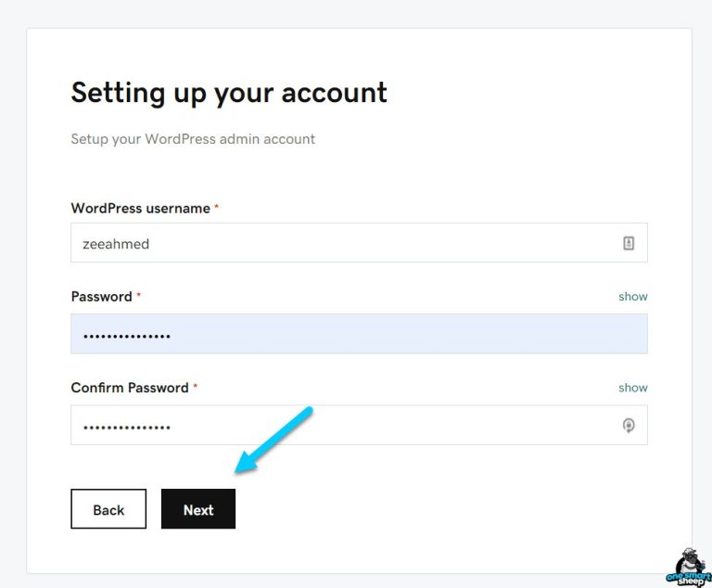The height and width of the screenshot is (588, 712).
Task: Click the One Smart Sheep logo
Action: [x=687, y=567]
